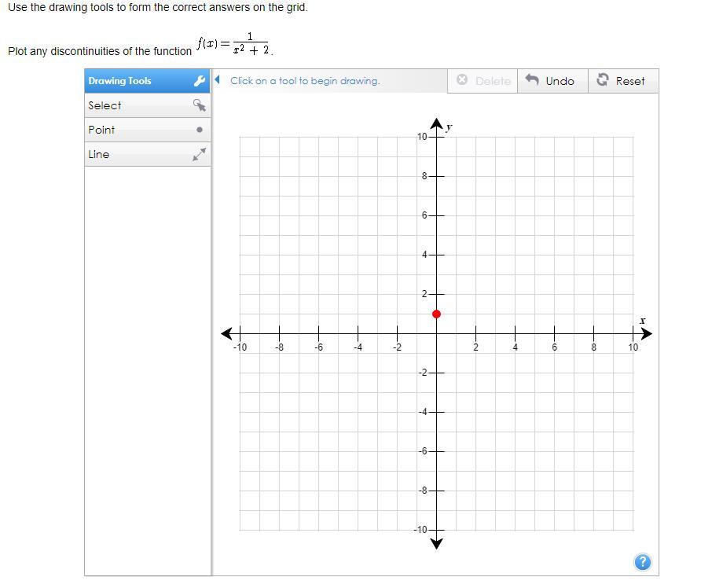Click the red point on the y-axis
This screenshot has height=588, width=701.
[436, 314]
